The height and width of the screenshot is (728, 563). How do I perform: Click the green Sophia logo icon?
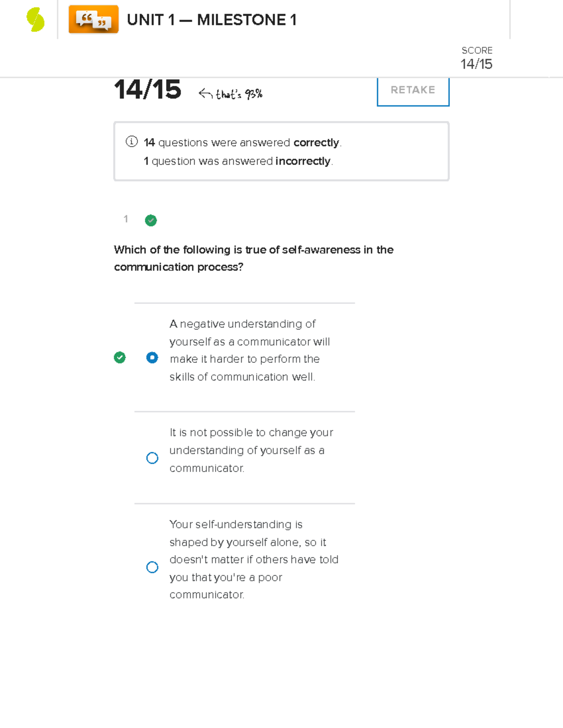36,20
